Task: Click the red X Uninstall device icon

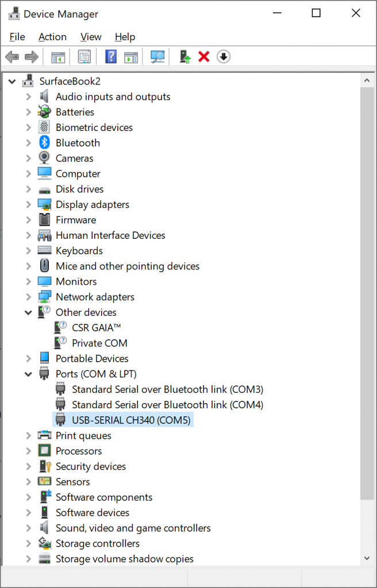Action: [x=204, y=56]
